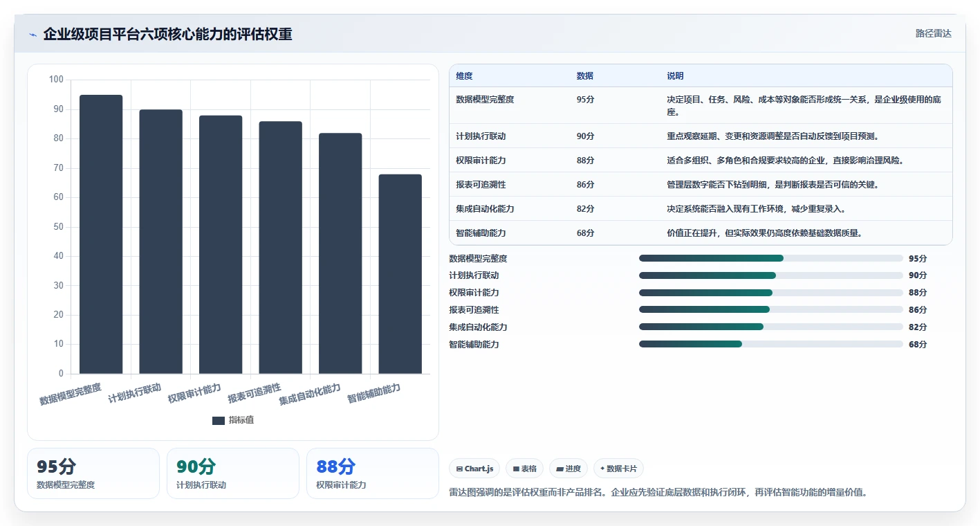Click the 路径雷达 label in header

pyautogui.click(x=933, y=33)
